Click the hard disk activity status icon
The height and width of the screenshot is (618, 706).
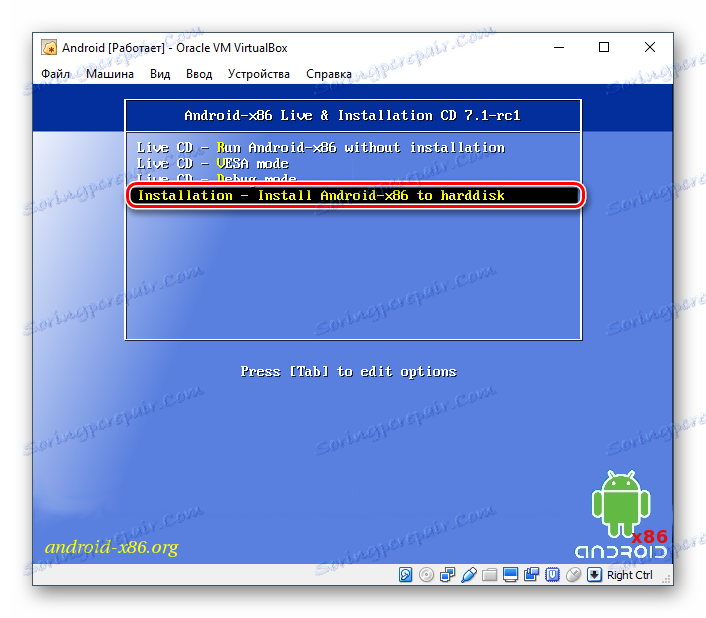pos(405,575)
